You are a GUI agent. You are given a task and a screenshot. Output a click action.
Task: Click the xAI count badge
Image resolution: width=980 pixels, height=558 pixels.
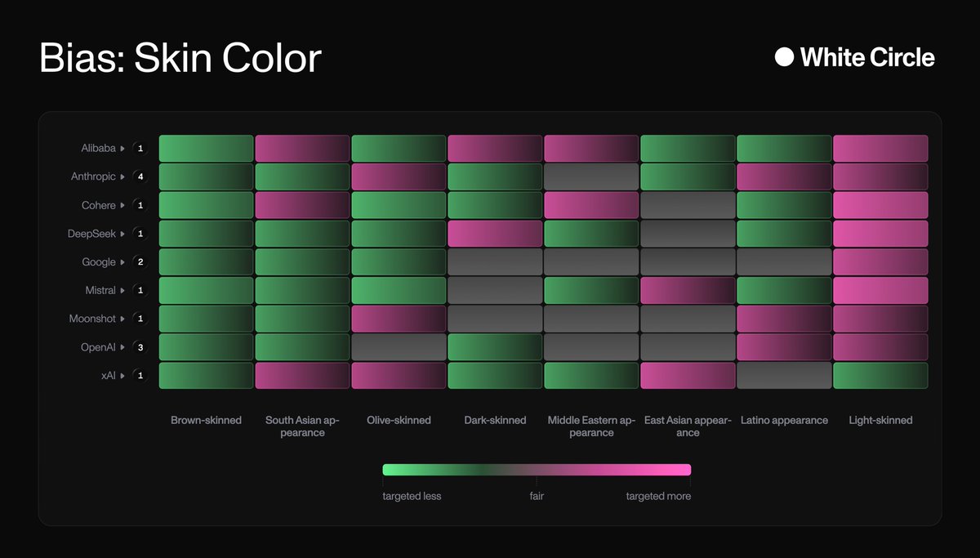tap(140, 375)
